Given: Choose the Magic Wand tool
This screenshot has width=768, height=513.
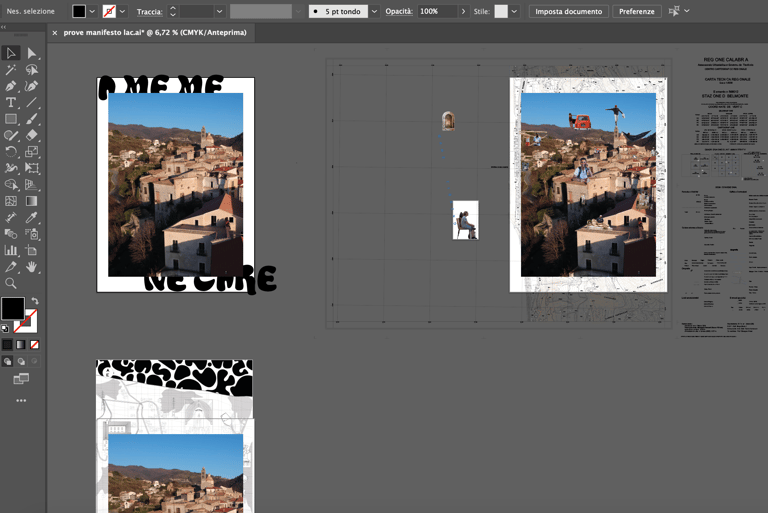Looking at the screenshot, I should pos(11,70).
